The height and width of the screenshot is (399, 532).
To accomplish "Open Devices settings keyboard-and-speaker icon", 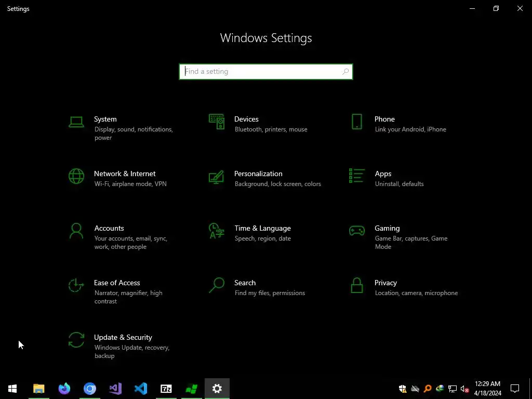I will pos(217,122).
